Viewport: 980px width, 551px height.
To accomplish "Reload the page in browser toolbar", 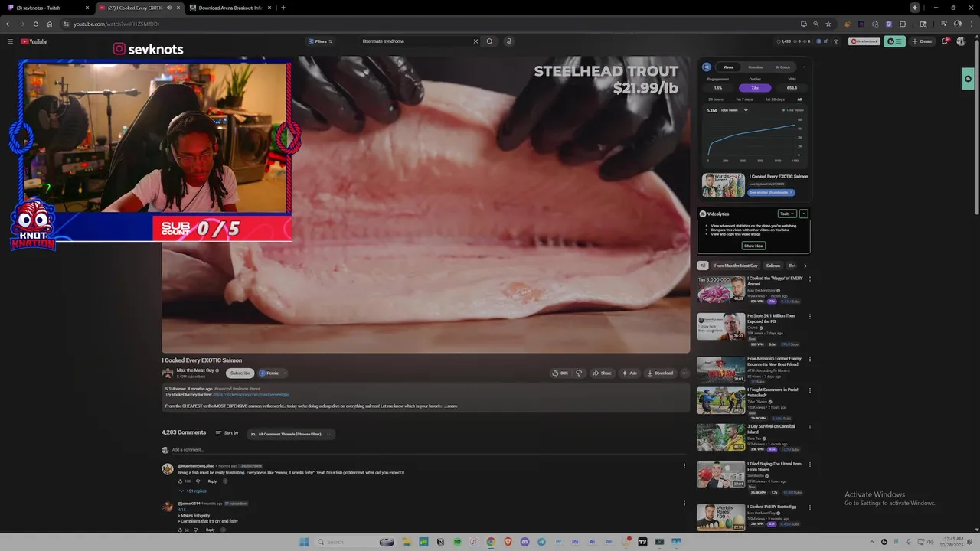I will coord(35,24).
